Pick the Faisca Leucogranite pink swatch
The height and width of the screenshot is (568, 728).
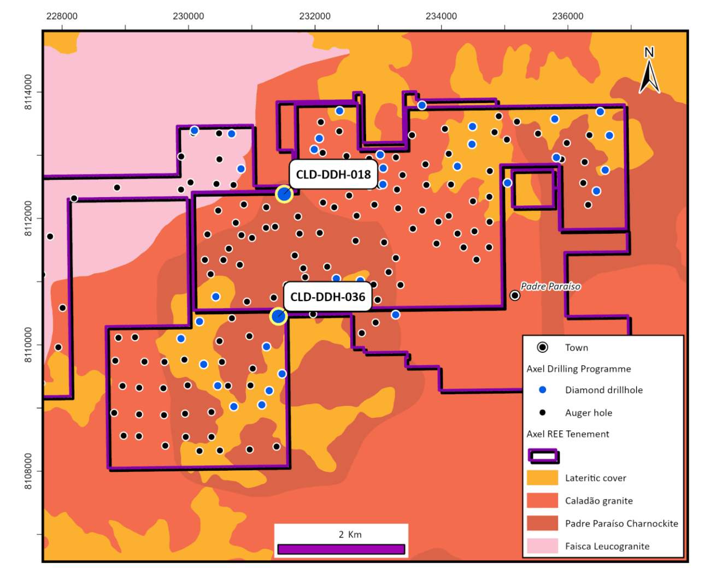tap(542, 546)
